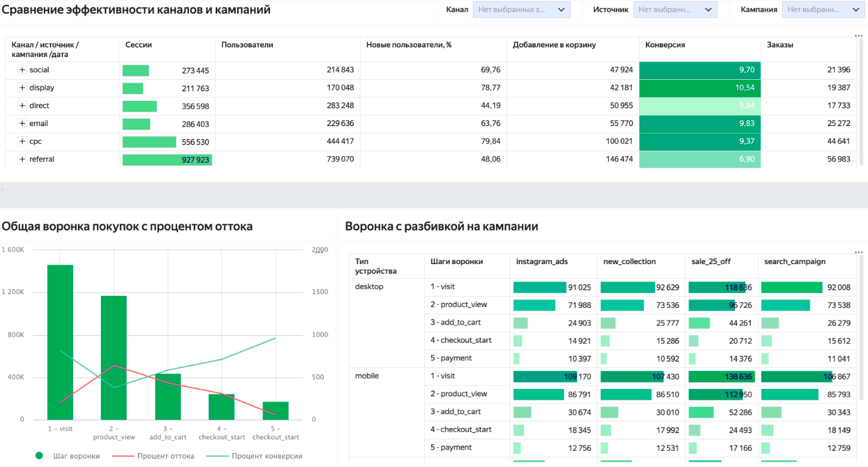
Task: Open the Источник filter dropdown
Action: coord(675,10)
